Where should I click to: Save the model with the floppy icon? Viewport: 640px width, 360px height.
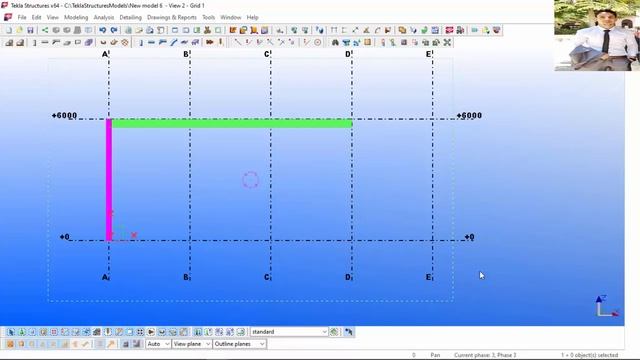coord(30,30)
